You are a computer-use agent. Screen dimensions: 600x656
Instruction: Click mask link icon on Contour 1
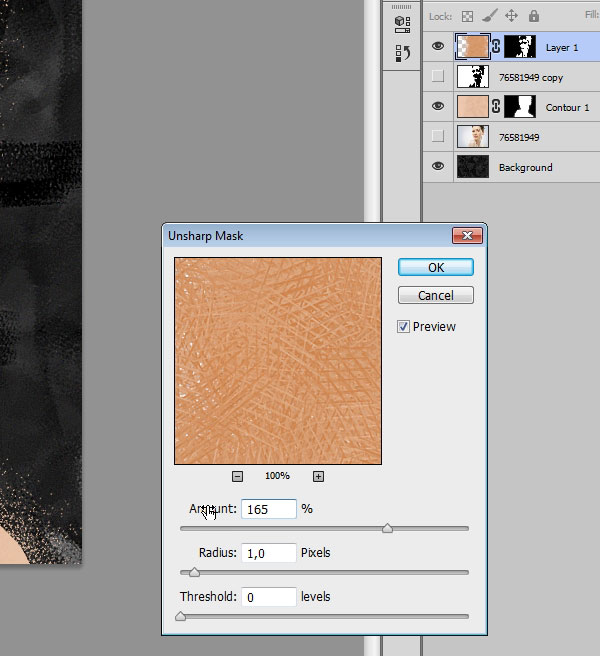pyautogui.click(x=496, y=107)
